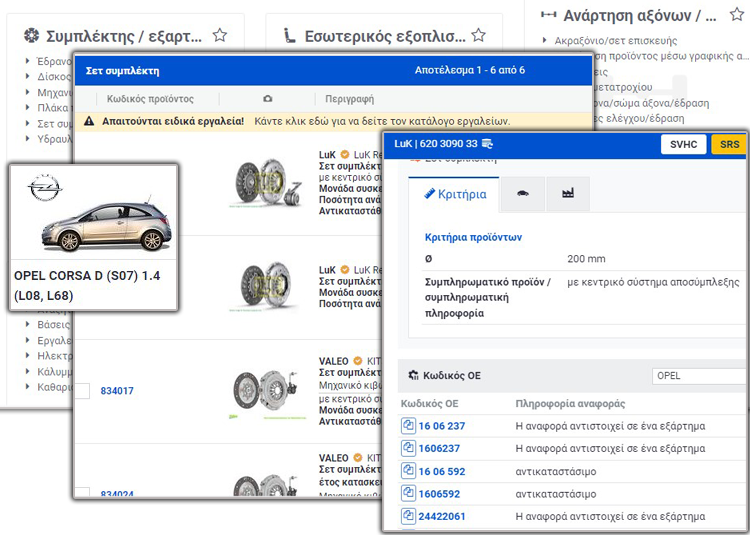Open the car icon tab in the LuK details
The height and width of the screenshot is (535, 750).
pos(522,194)
